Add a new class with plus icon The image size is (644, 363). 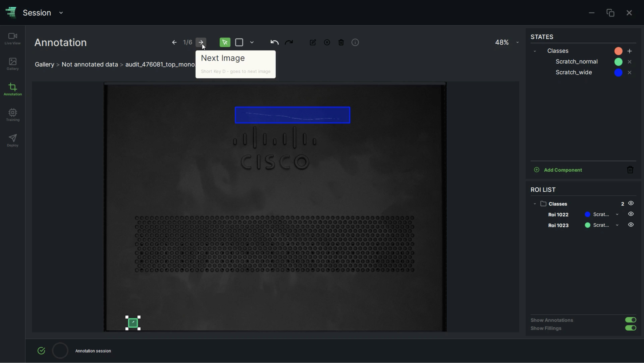pyautogui.click(x=630, y=51)
